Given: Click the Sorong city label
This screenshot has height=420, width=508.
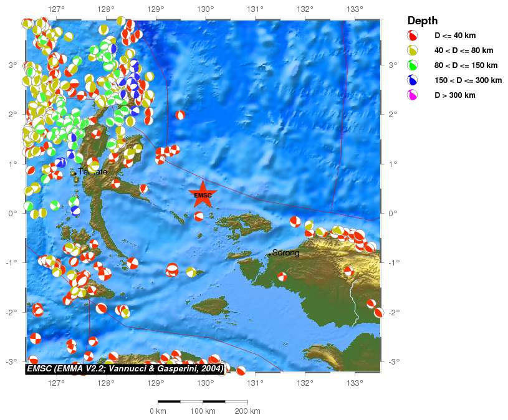Looking at the screenshot, I should click(286, 253).
